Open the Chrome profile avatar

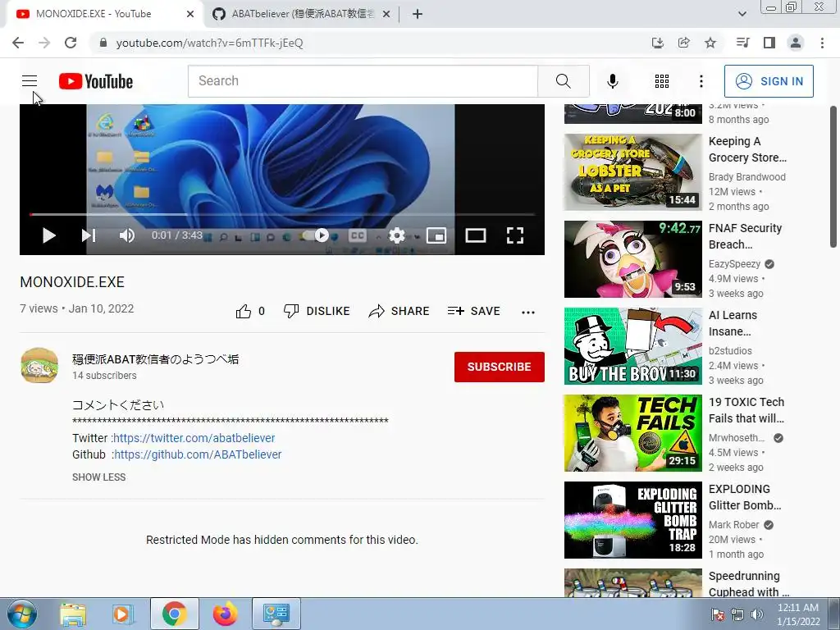(796, 43)
